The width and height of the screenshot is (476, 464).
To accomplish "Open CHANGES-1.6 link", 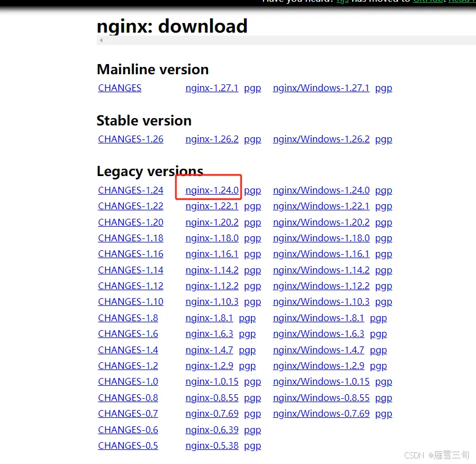I will 128,334.
